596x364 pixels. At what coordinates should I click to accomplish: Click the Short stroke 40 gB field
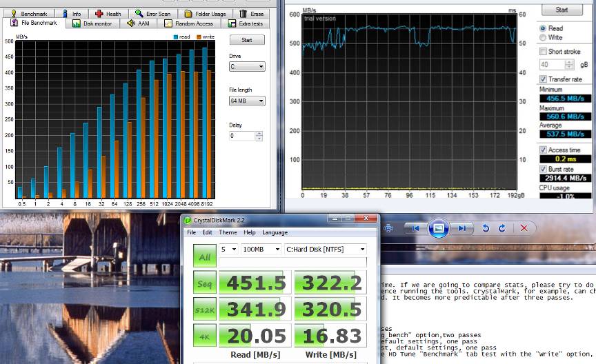pyautogui.click(x=553, y=65)
